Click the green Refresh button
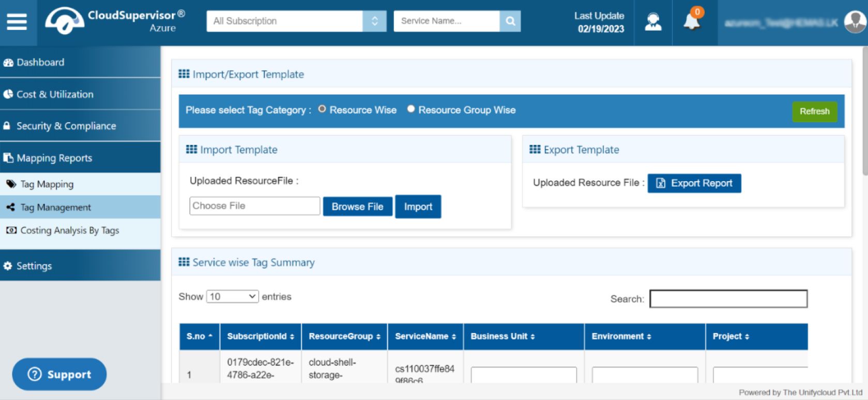Image resolution: width=868 pixels, height=400 pixels. click(x=814, y=111)
